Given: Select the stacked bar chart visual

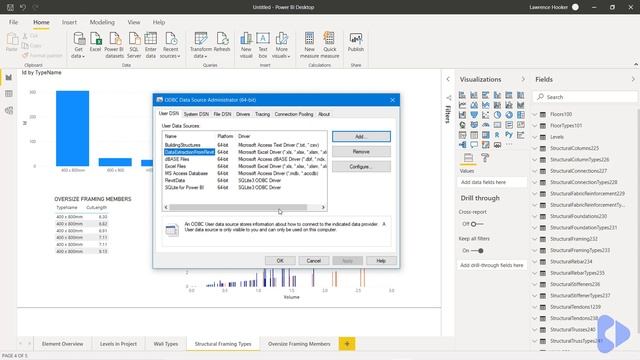Looking at the screenshot, I should click(x=462, y=95).
